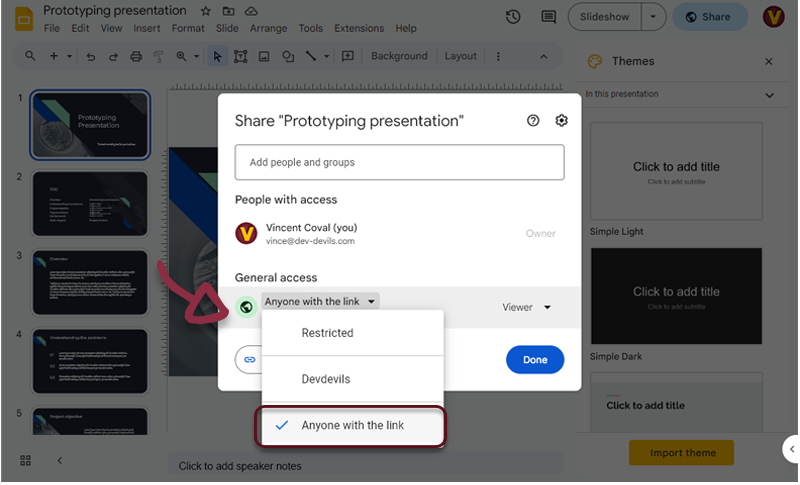Select the text box tool

[241, 57]
